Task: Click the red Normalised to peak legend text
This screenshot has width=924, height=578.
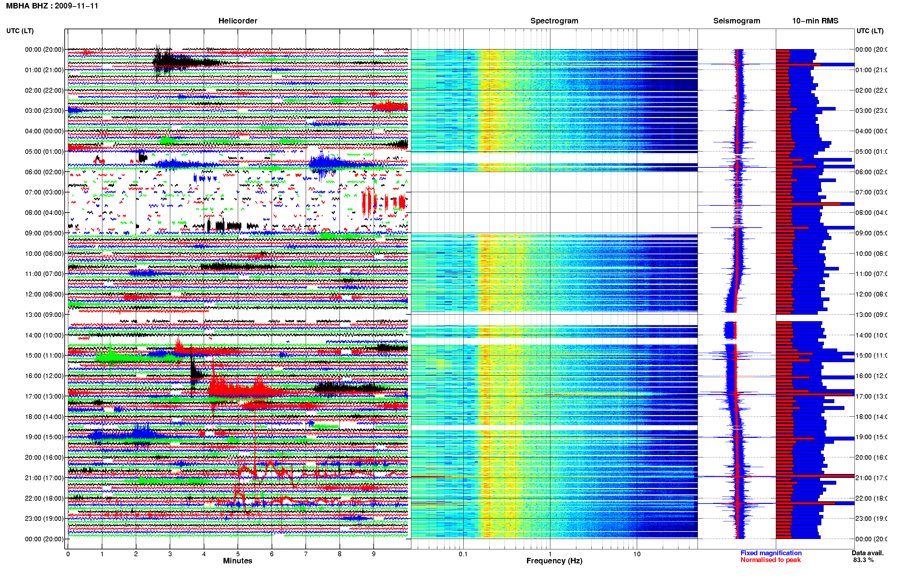Action: [770, 560]
